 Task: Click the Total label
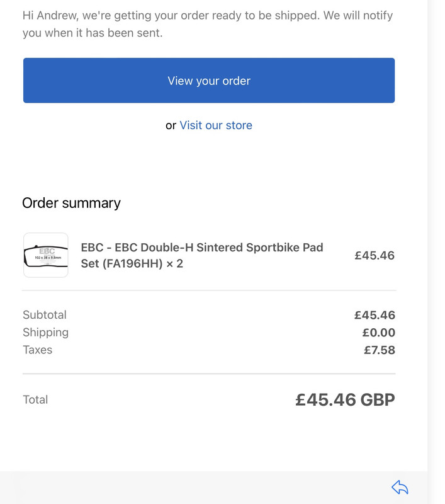click(35, 399)
